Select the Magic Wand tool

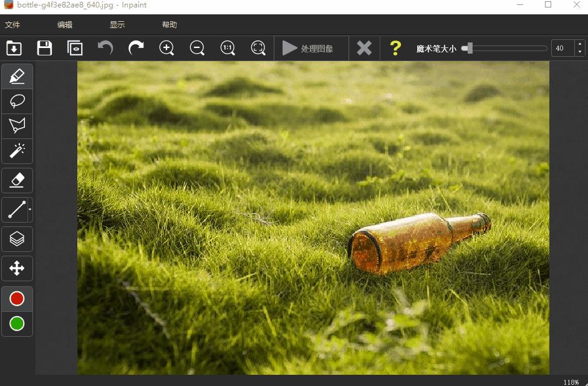click(17, 151)
